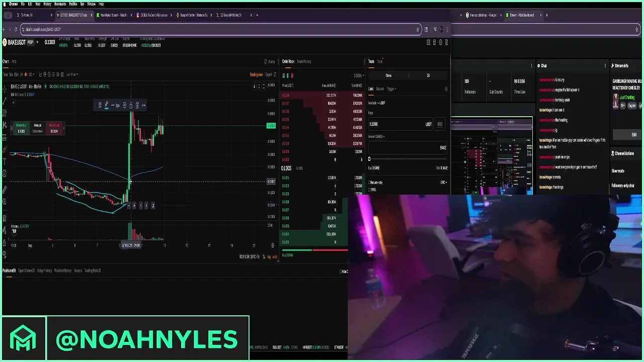Open History menu in menu bar

pyautogui.click(x=47, y=4)
